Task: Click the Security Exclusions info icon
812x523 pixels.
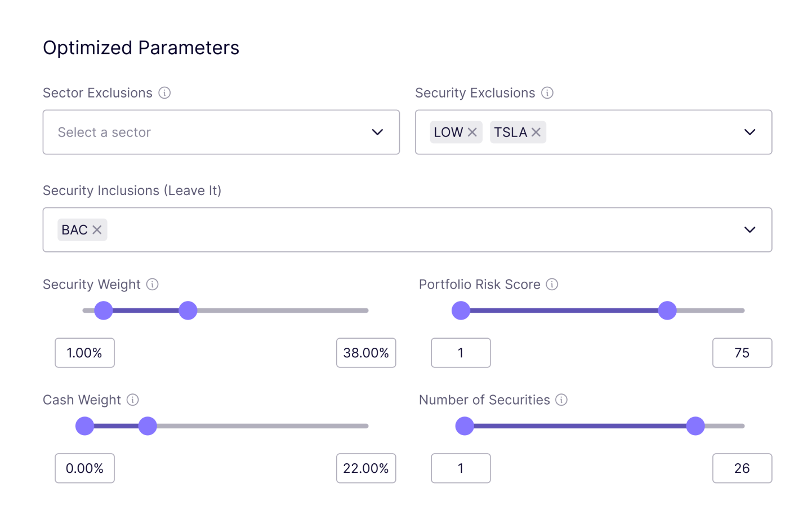Action: [x=547, y=93]
